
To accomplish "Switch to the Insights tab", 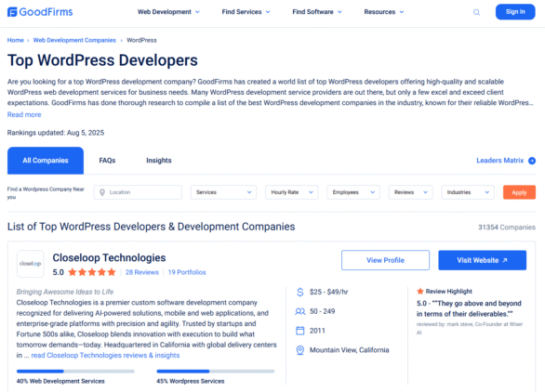I will point(159,161).
